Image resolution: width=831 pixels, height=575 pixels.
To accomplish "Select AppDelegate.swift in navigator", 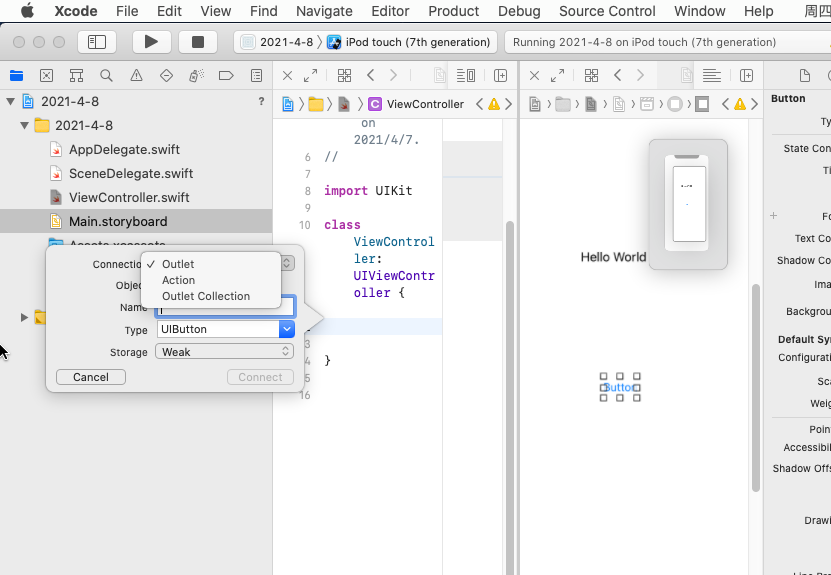I will [x=125, y=149].
